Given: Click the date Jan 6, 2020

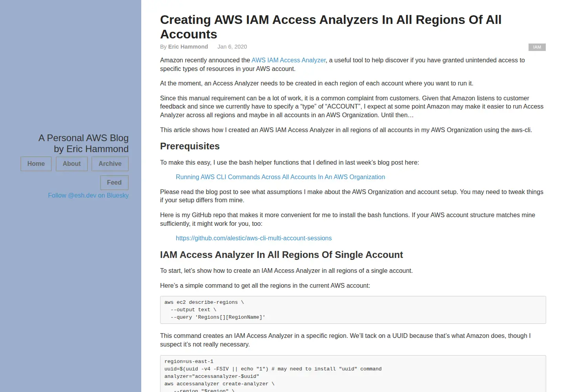Looking at the screenshot, I should click(232, 47).
